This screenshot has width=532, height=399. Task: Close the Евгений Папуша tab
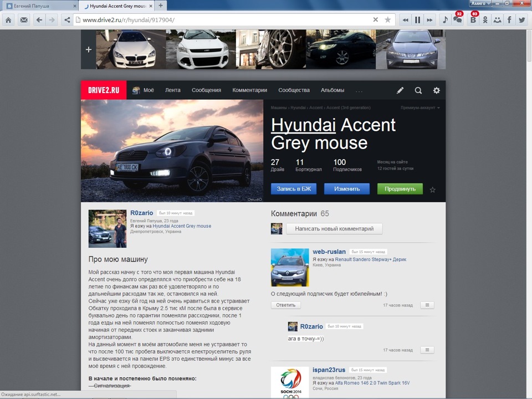[x=75, y=6]
